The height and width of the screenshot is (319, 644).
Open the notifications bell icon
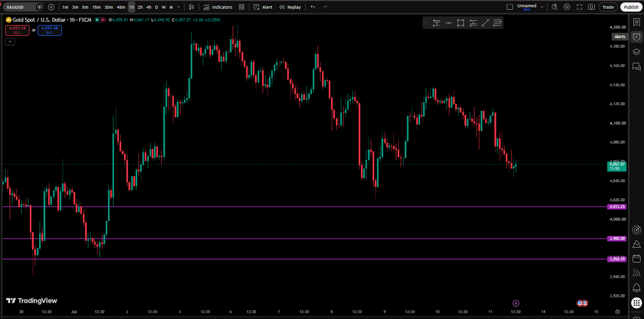(x=636, y=287)
